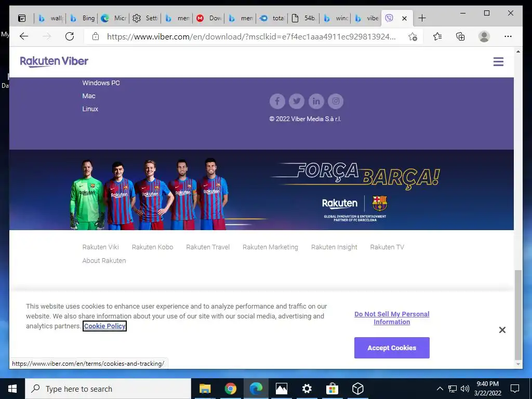
Task: Click the scrollbar down arrow
Action: click(518, 364)
